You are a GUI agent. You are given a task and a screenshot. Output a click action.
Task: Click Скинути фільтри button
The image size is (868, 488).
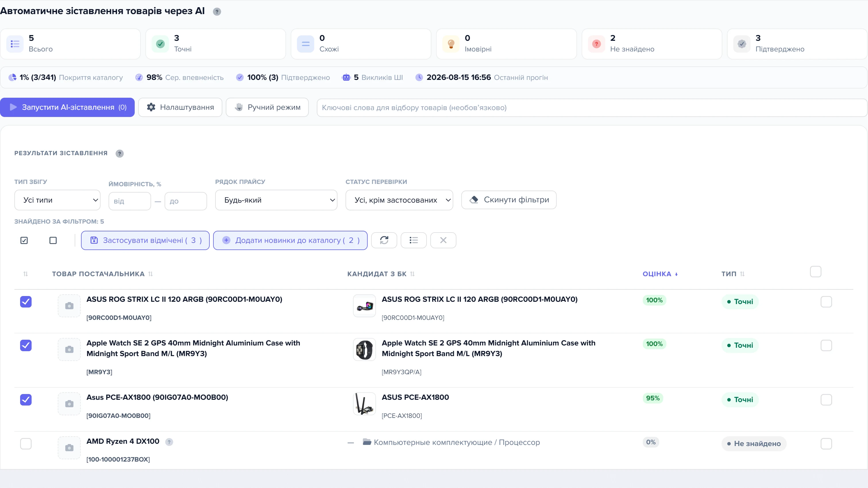click(509, 200)
